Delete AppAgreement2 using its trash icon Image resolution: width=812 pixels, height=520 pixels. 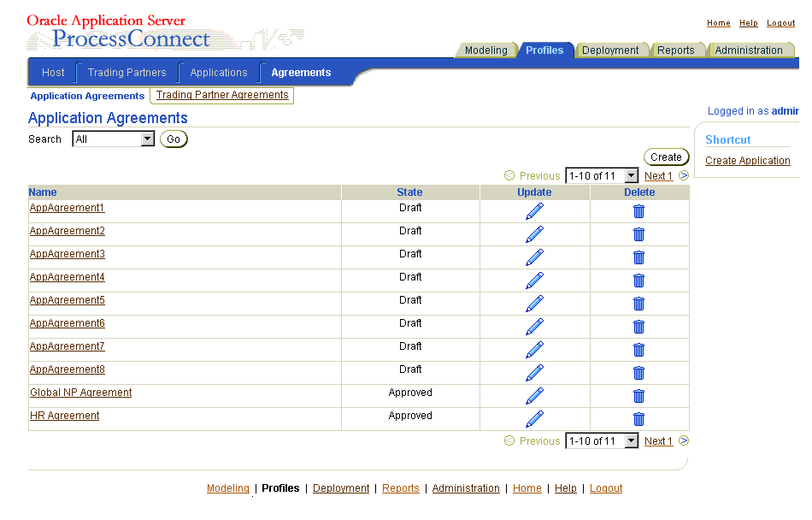(x=639, y=234)
